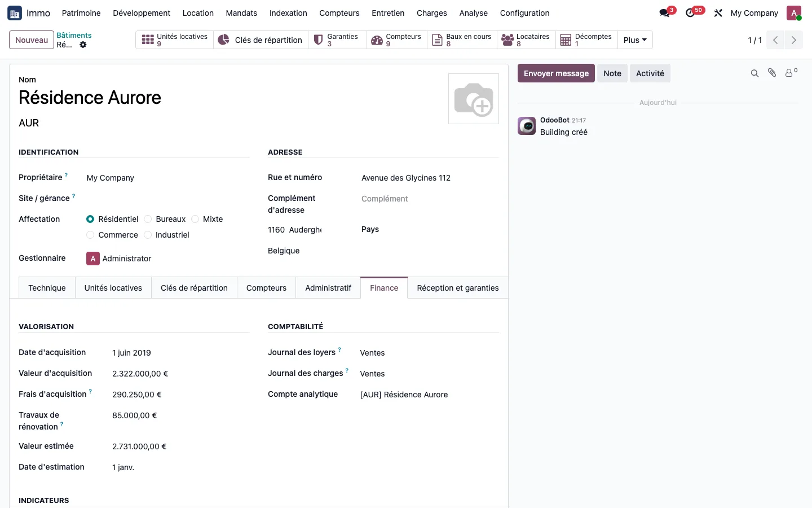
Task: Open the Charges menu
Action: coord(432,13)
